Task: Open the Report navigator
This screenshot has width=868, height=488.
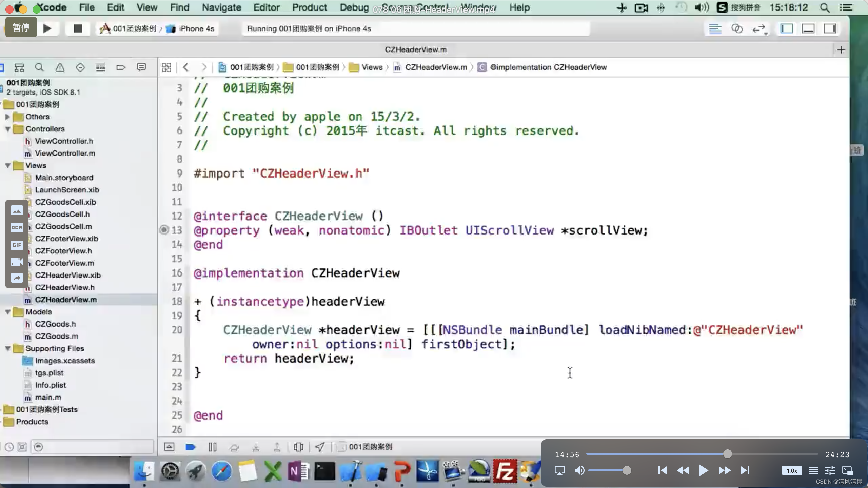Action: [141, 67]
